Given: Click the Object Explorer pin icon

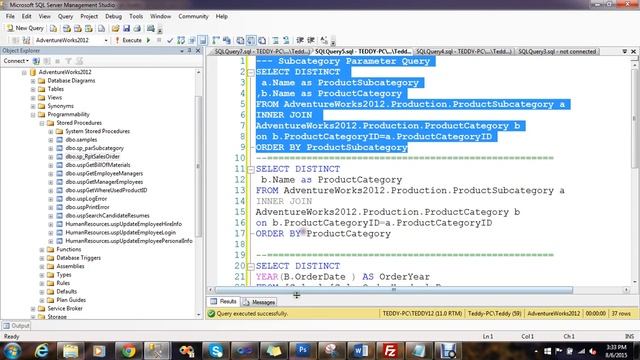Looking at the screenshot, I should (189, 51).
